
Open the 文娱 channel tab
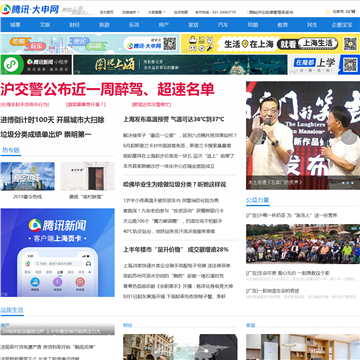click(x=45, y=25)
